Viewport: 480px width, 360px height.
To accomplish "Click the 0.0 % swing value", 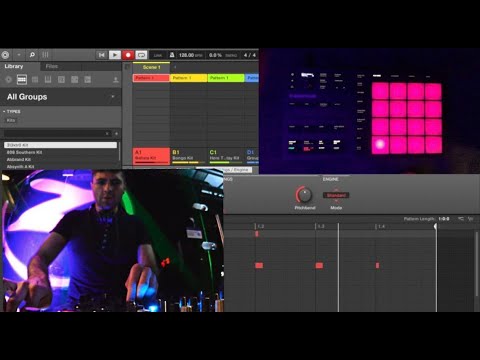I will coord(215,55).
